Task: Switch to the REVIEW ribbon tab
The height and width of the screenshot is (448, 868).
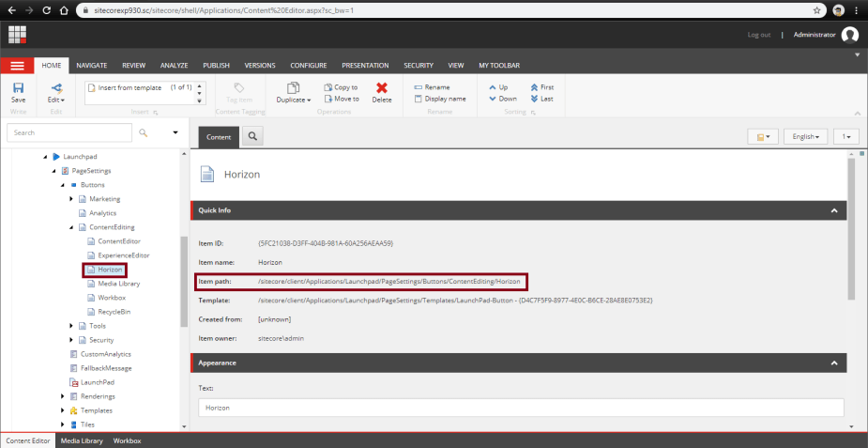Action: (x=134, y=66)
